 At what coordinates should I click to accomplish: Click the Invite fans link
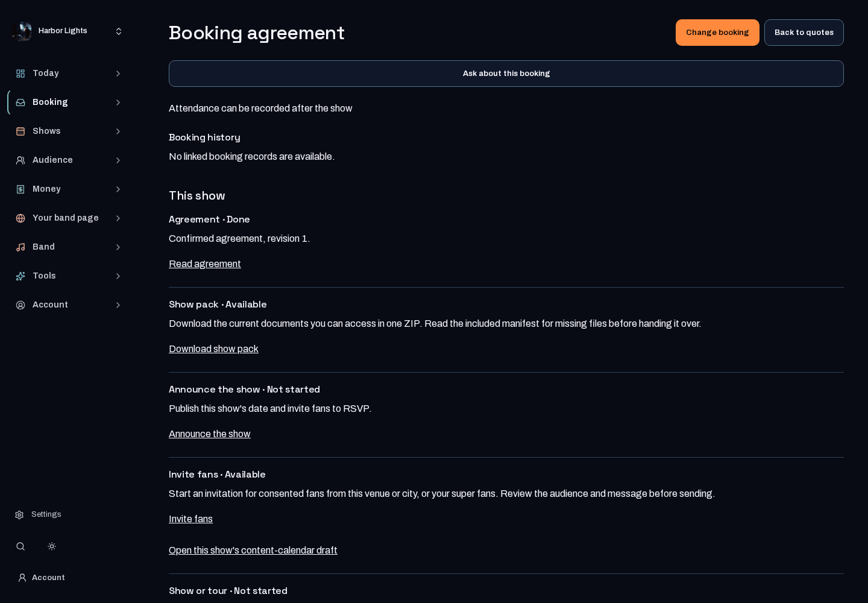click(190, 519)
